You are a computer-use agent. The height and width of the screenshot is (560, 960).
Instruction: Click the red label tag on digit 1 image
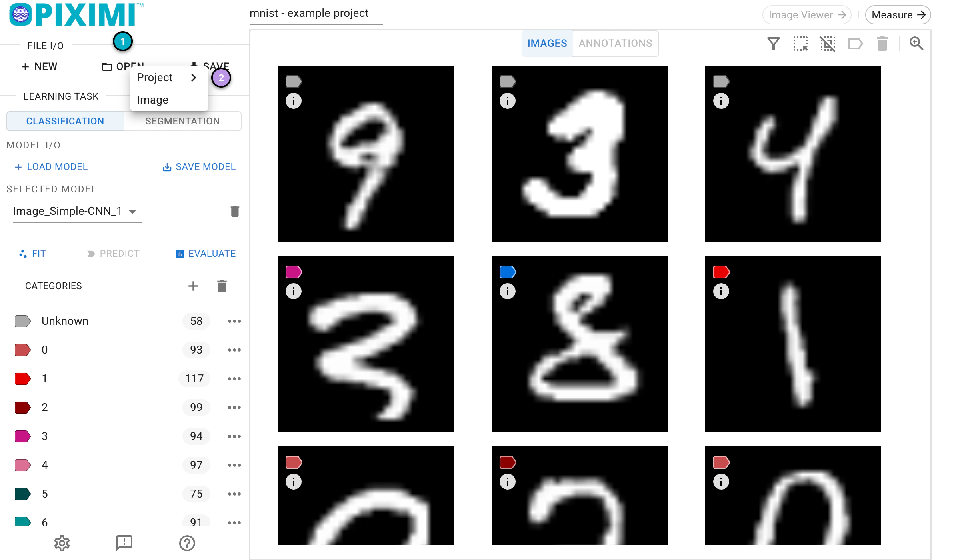click(721, 272)
